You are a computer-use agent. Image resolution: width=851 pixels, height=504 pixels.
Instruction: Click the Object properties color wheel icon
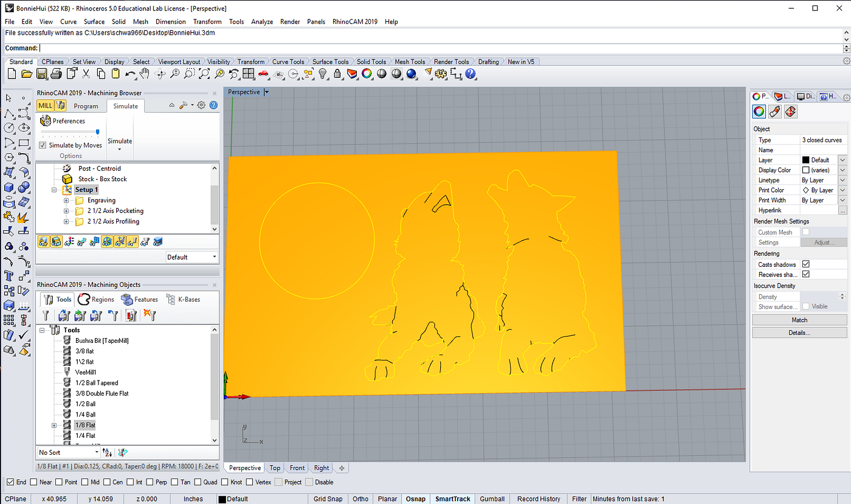click(x=759, y=111)
